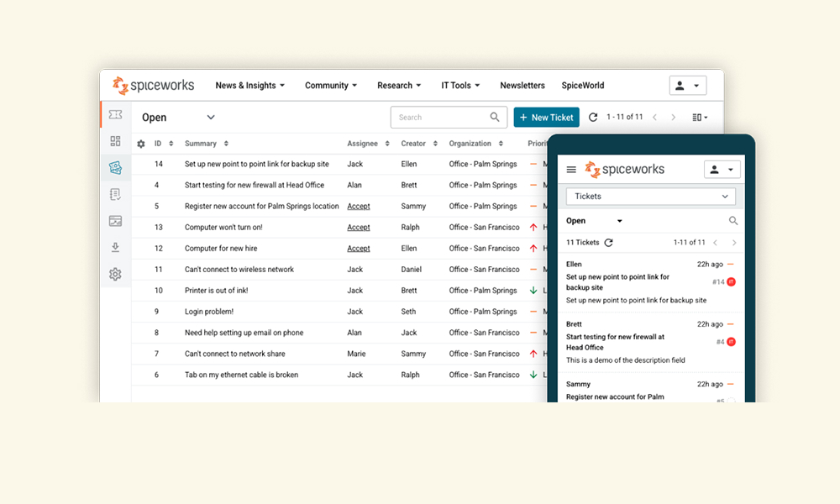Image resolution: width=840 pixels, height=504 pixels.
Task: Accept ticket 12 Computer for new hire
Action: click(x=359, y=249)
